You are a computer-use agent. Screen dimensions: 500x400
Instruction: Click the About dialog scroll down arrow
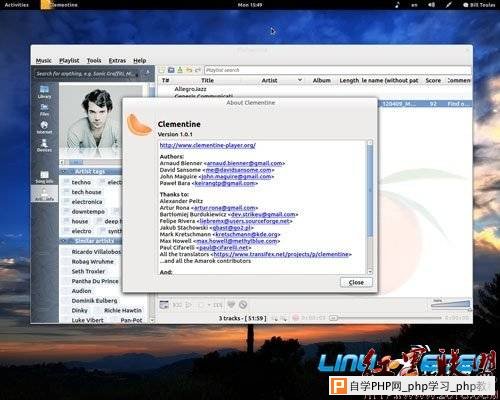(x=370, y=272)
